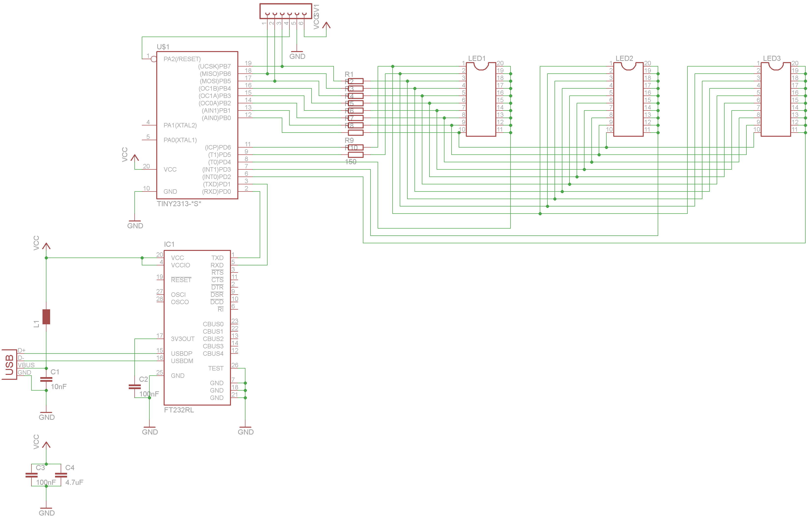Select the 150 ohm bottom resistor

356,155
